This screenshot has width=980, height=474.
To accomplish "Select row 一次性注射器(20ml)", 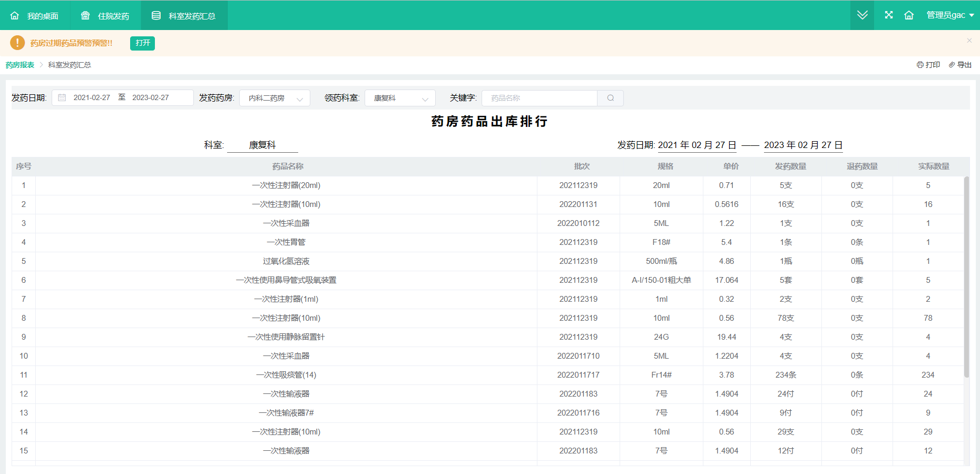I will click(x=487, y=185).
